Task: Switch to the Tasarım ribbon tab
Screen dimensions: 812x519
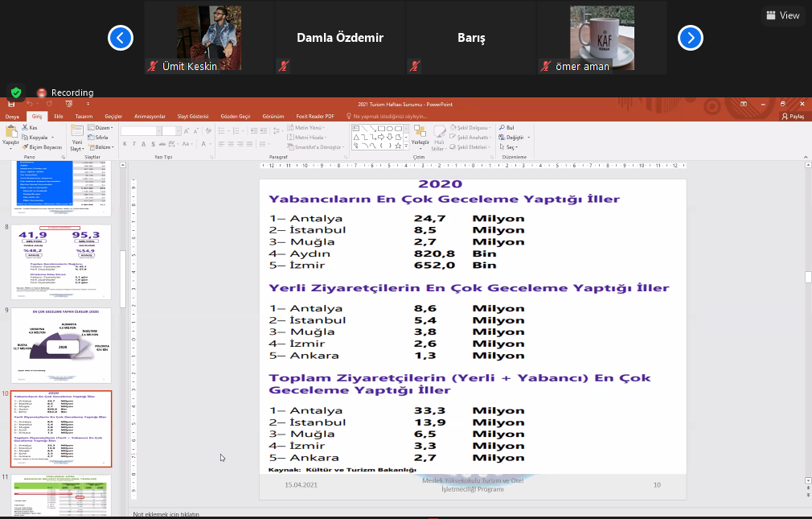Action: [84, 117]
